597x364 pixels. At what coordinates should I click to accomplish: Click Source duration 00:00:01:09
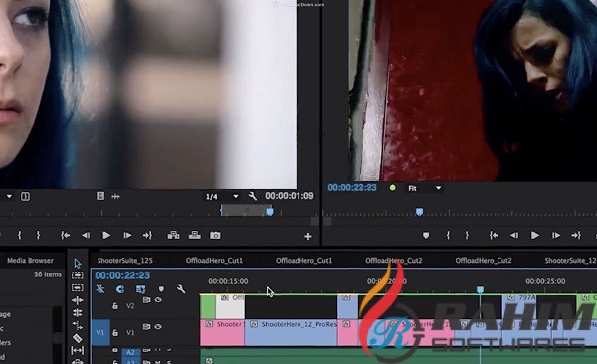pos(290,196)
